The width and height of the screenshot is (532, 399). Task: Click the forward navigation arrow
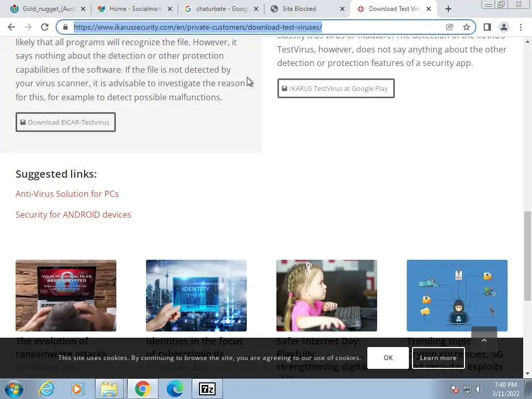click(x=28, y=27)
